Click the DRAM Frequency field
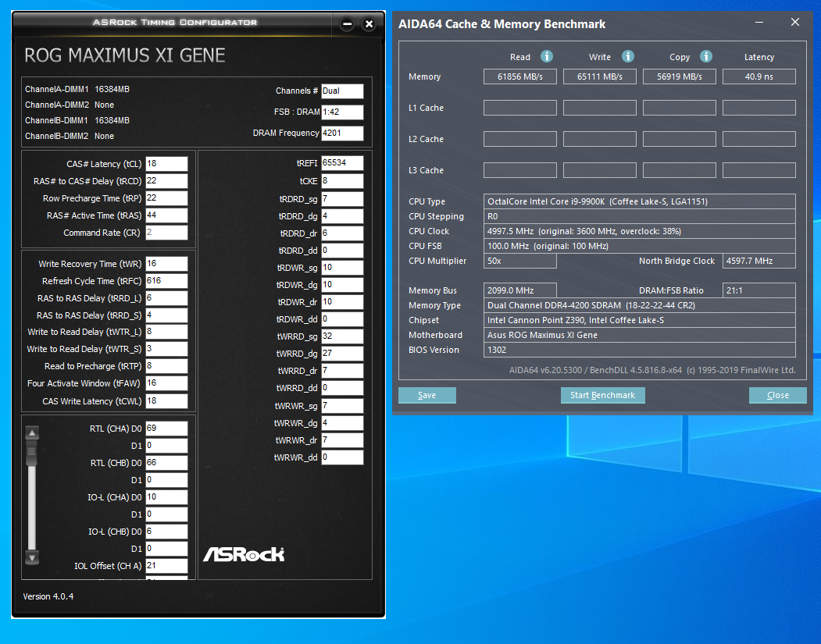 (342, 133)
